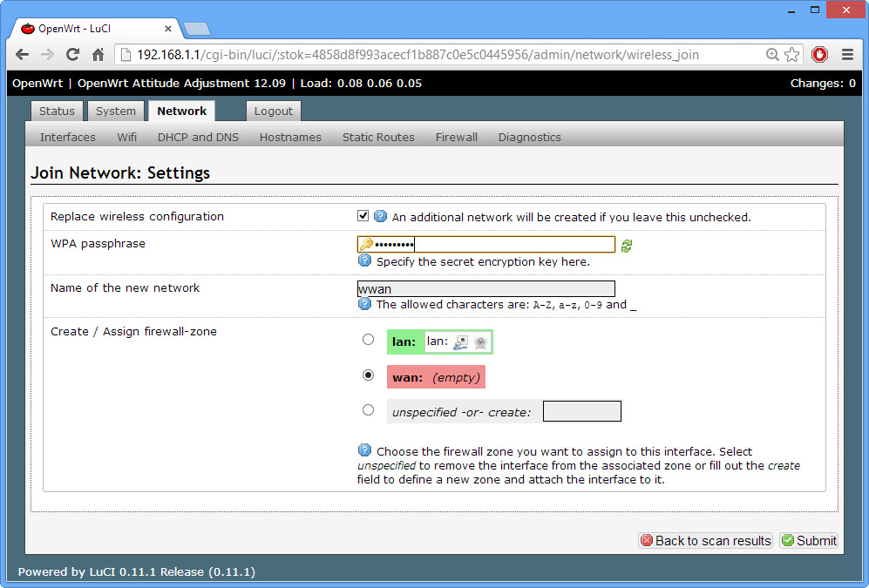The width and height of the screenshot is (869, 588).
Task: Open the Chrome hamburger menu
Action: pyautogui.click(x=847, y=54)
